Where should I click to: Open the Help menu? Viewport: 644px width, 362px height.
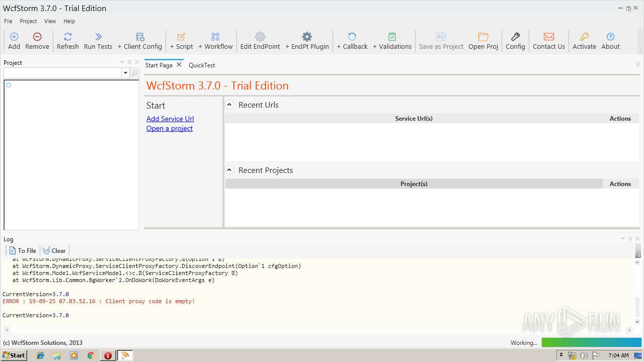tap(69, 21)
